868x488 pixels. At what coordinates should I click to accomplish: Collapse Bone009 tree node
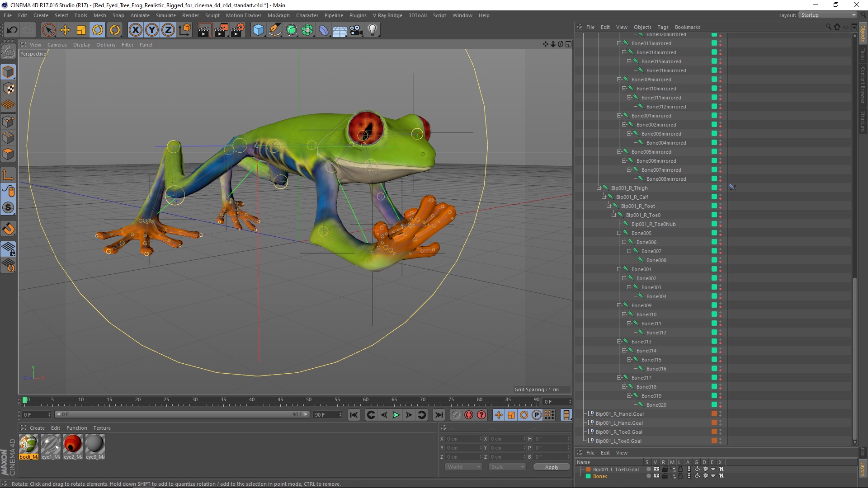point(619,305)
